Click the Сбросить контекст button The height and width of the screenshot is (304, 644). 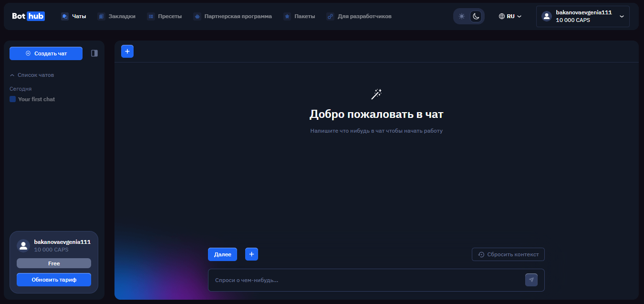pos(508,254)
